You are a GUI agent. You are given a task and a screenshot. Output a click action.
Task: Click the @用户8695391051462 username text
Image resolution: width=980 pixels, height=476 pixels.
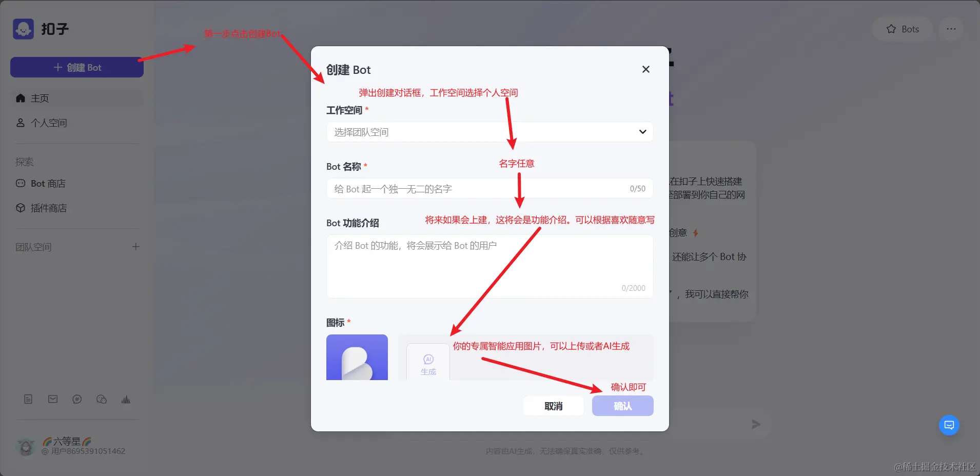[x=83, y=451]
